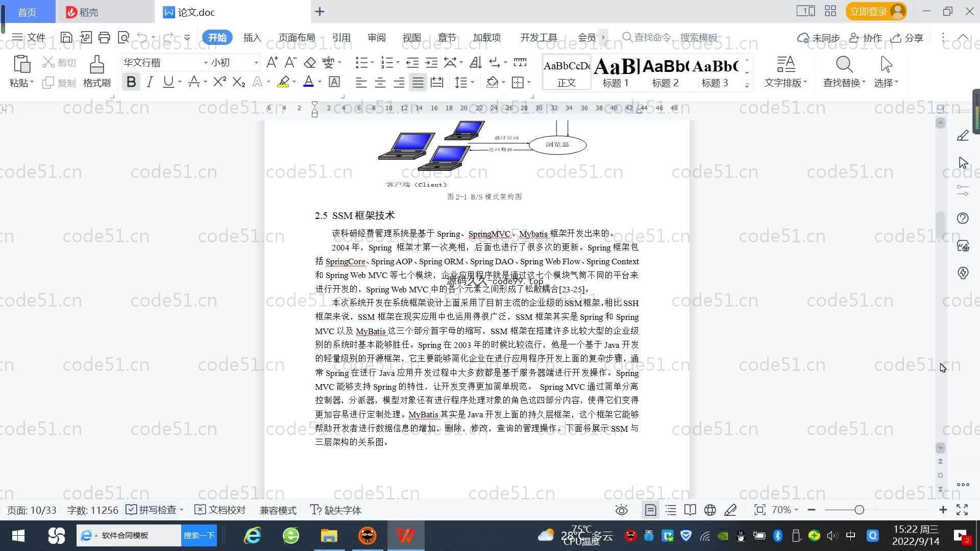Expand the bullet list dropdown arrow
The height and width of the screenshot is (551, 980).
pos(372,62)
